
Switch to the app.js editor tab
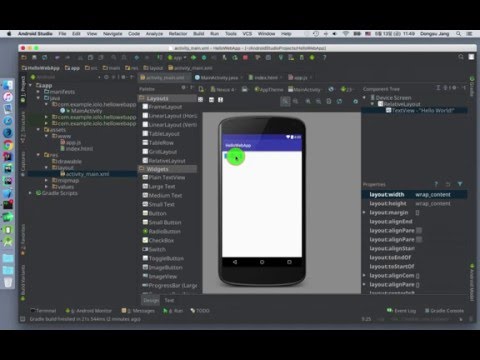pos(300,78)
